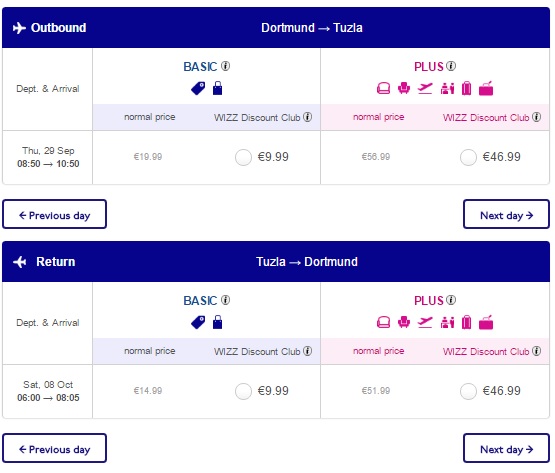Select outbound PLUS €46.99 Discount Club fare
The width and height of the screenshot is (555, 473).
[x=468, y=157]
